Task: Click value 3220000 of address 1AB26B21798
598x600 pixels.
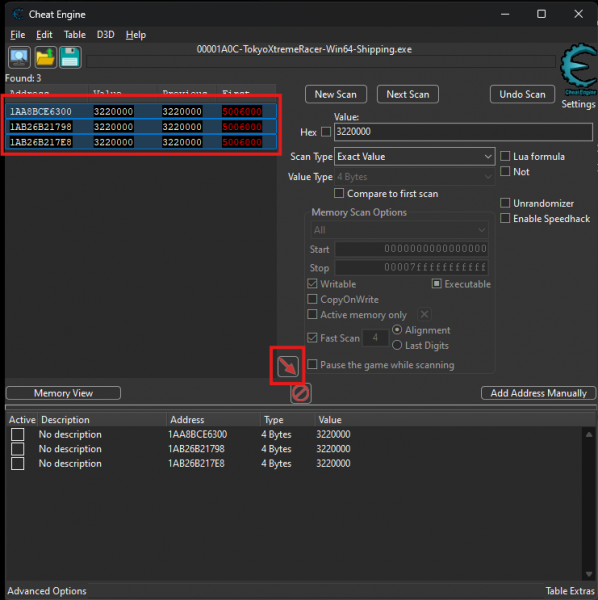Action: point(333,449)
